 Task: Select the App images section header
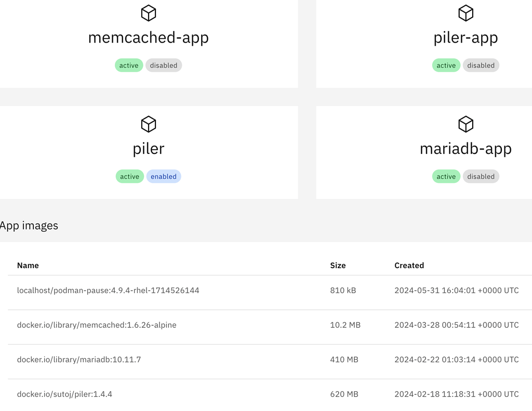(x=29, y=226)
